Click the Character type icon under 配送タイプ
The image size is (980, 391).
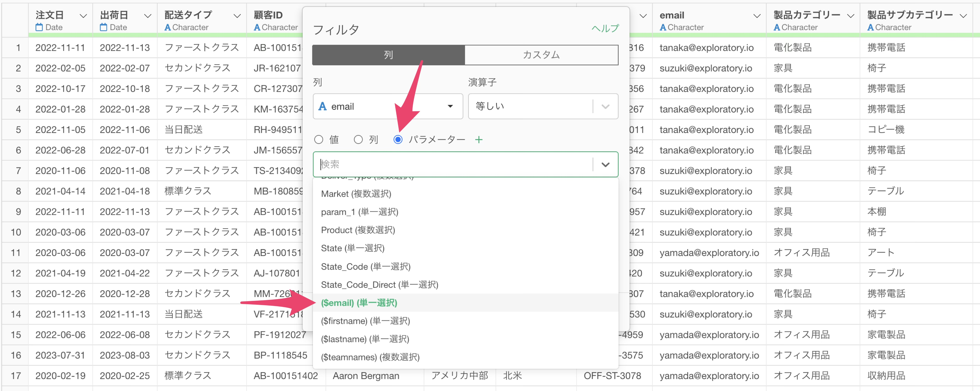(x=167, y=27)
